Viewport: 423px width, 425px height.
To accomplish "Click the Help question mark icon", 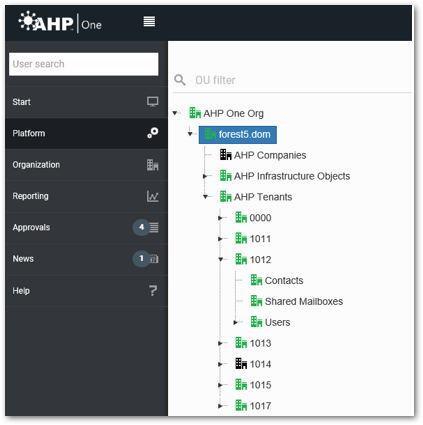I will (153, 291).
